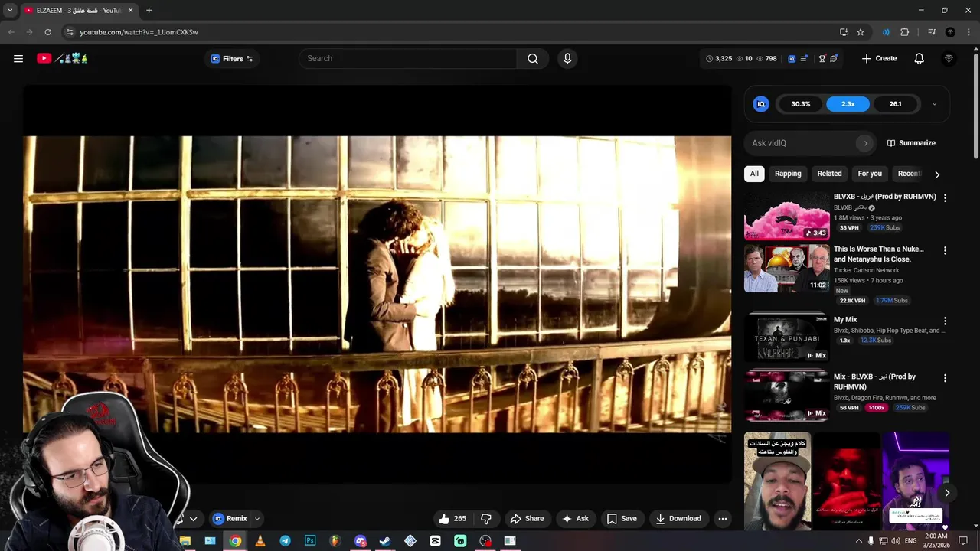Open Chrome media control icon
Screen dimensions: 980x551
click(932, 32)
